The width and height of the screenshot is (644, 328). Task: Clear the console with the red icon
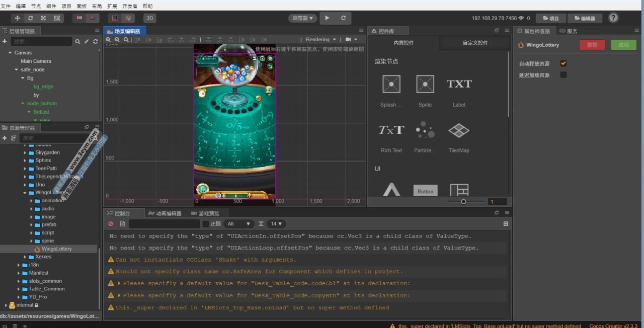(111, 224)
